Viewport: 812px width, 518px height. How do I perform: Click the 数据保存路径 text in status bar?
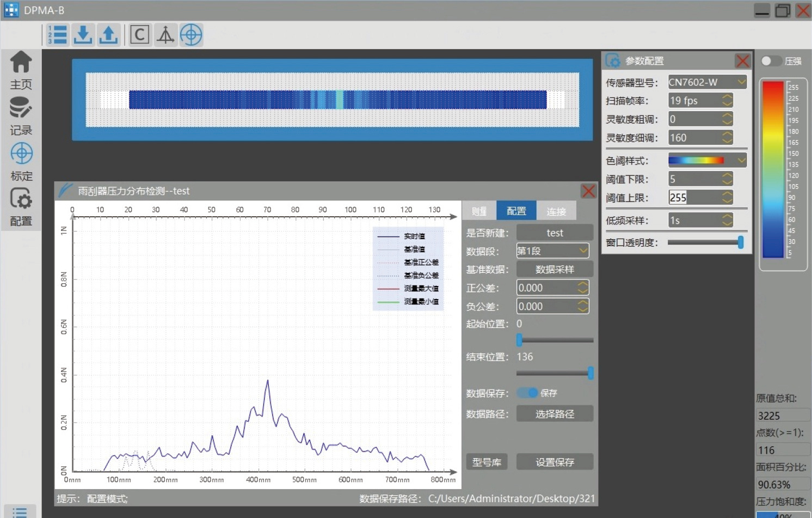(x=477, y=498)
